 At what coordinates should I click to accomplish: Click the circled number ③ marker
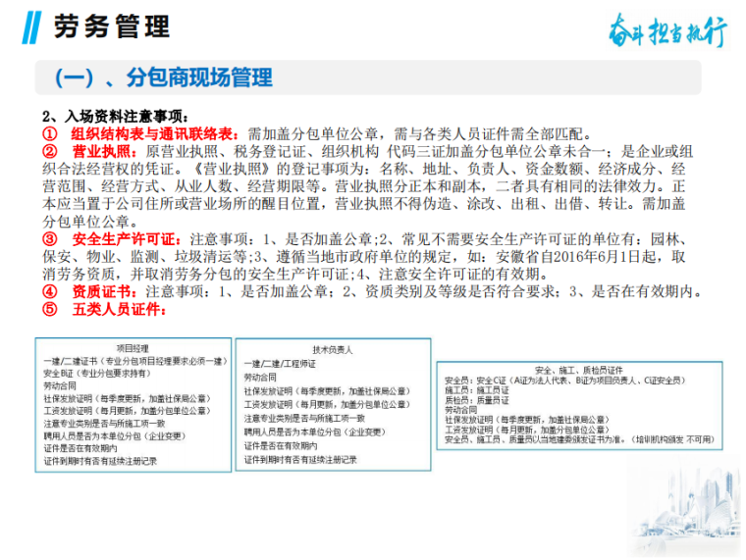click(49, 239)
